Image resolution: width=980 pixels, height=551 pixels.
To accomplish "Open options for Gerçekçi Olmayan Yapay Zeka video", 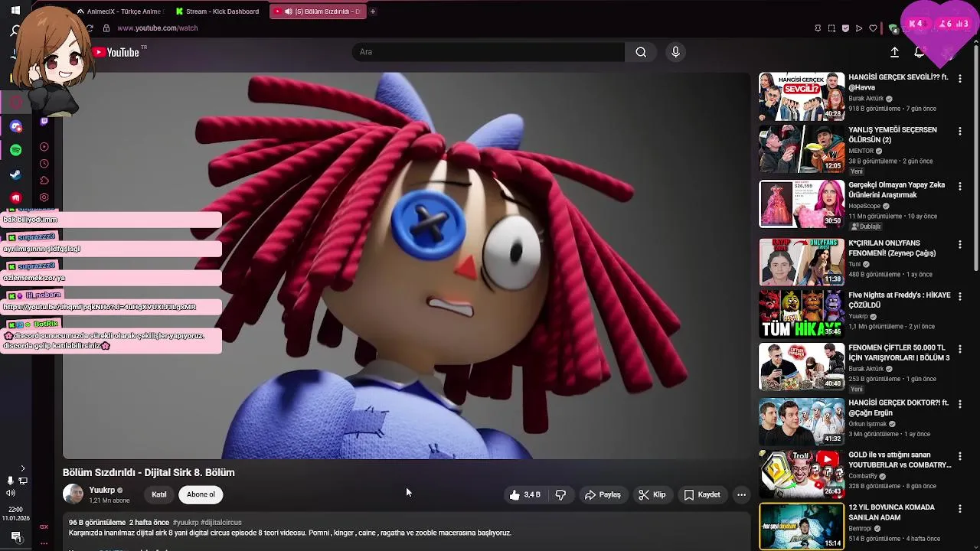I will click(959, 187).
